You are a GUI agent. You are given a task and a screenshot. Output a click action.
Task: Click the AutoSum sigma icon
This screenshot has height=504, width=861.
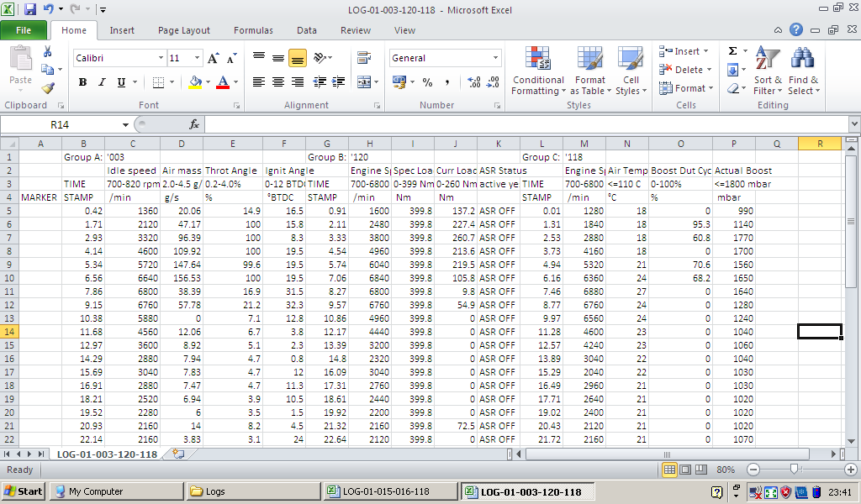[x=732, y=51]
